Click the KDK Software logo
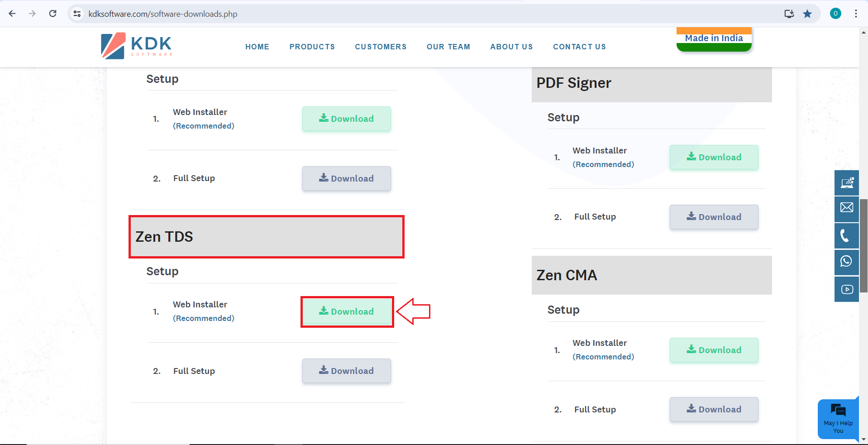 click(x=136, y=46)
